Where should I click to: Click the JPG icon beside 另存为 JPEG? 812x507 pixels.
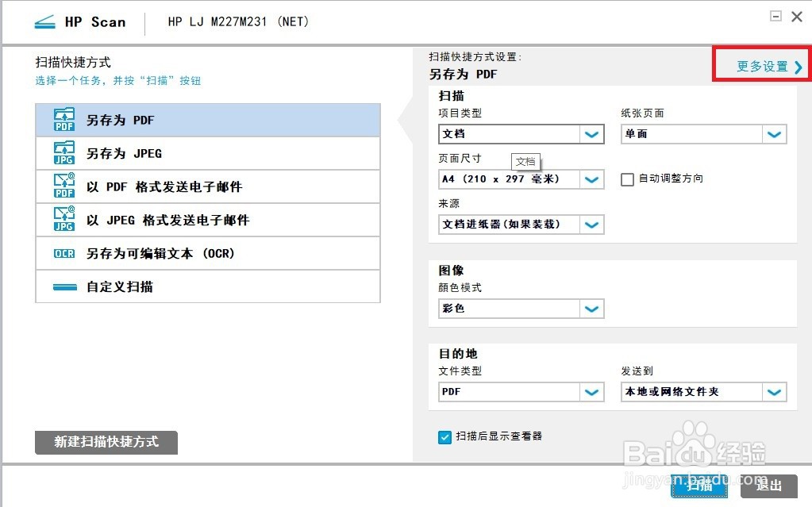[64, 153]
